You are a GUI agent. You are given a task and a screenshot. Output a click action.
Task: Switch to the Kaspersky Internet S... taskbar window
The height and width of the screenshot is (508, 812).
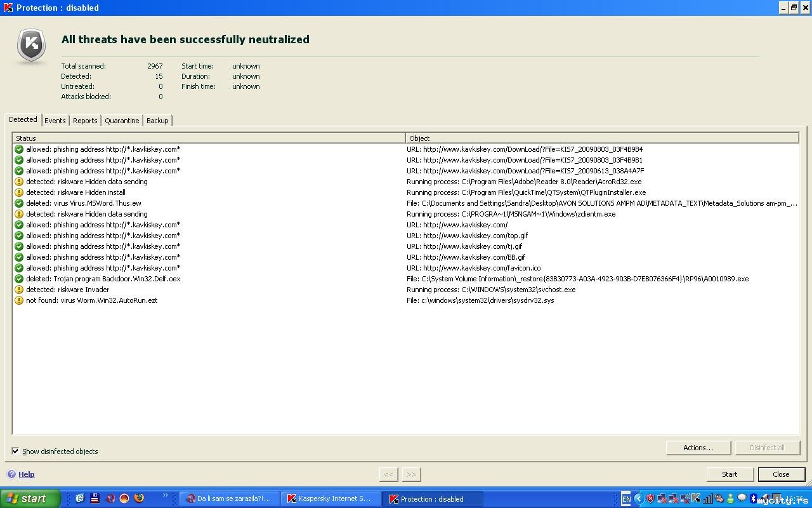click(330, 498)
